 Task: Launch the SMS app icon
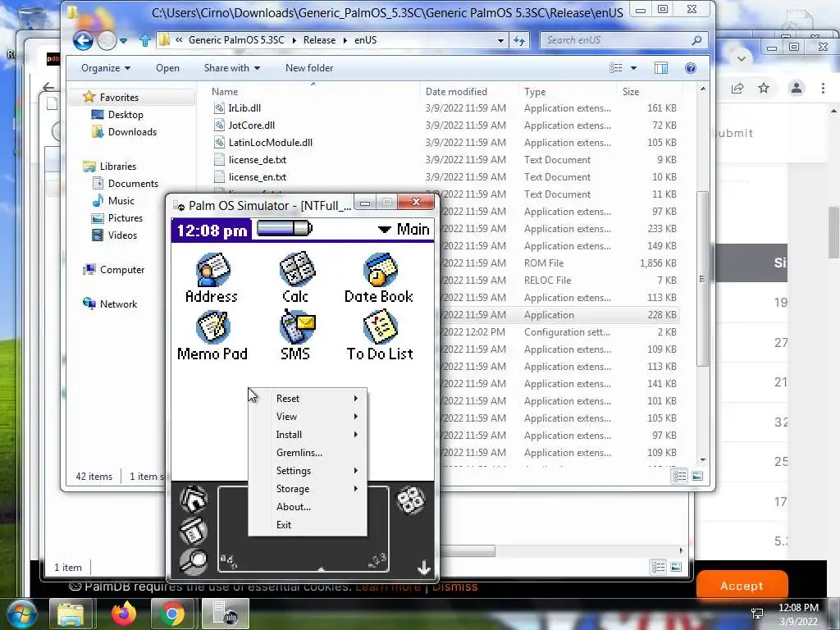pos(296,336)
